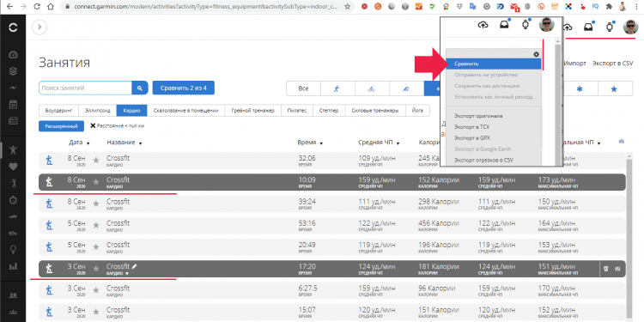Click the Расширенный filter button
Viewport: 644px width, 322px height.
coord(62,126)
